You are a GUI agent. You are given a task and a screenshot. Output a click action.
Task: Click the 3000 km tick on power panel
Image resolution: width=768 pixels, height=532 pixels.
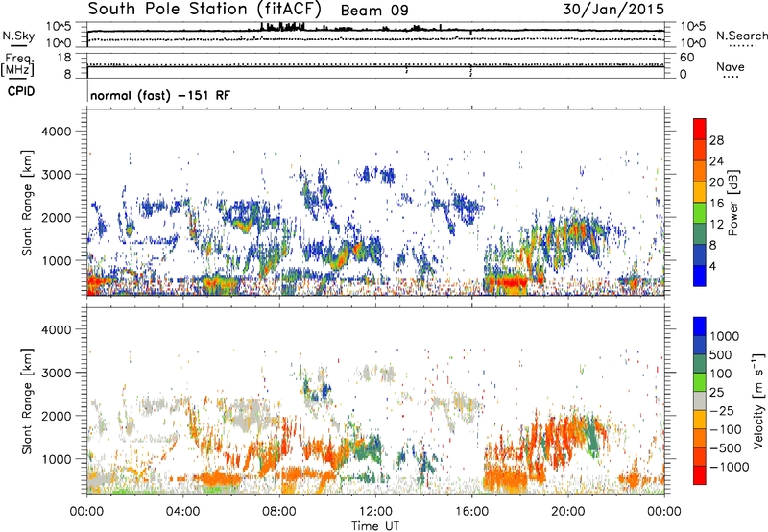pos(56,175)
